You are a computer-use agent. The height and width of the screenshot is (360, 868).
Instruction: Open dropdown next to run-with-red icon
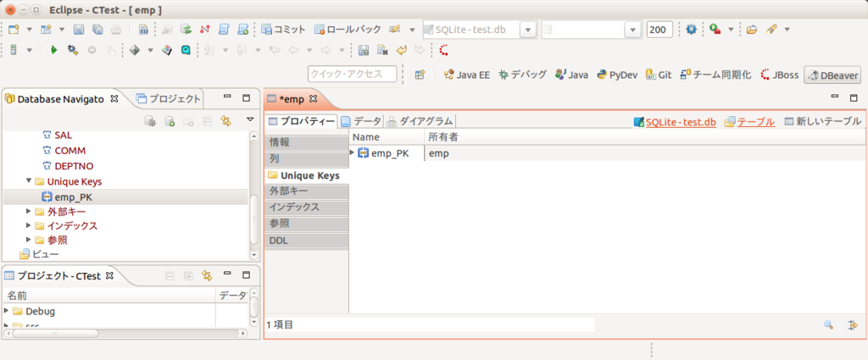730,30
